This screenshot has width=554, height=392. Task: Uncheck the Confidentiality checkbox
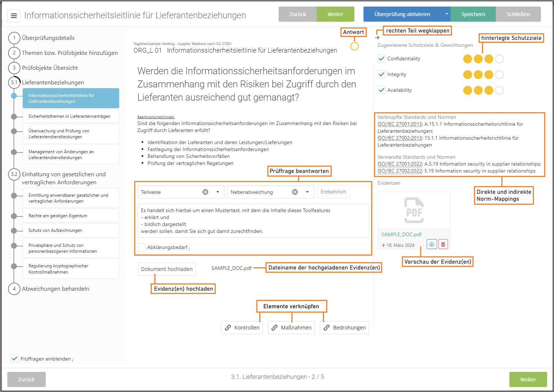381,59
